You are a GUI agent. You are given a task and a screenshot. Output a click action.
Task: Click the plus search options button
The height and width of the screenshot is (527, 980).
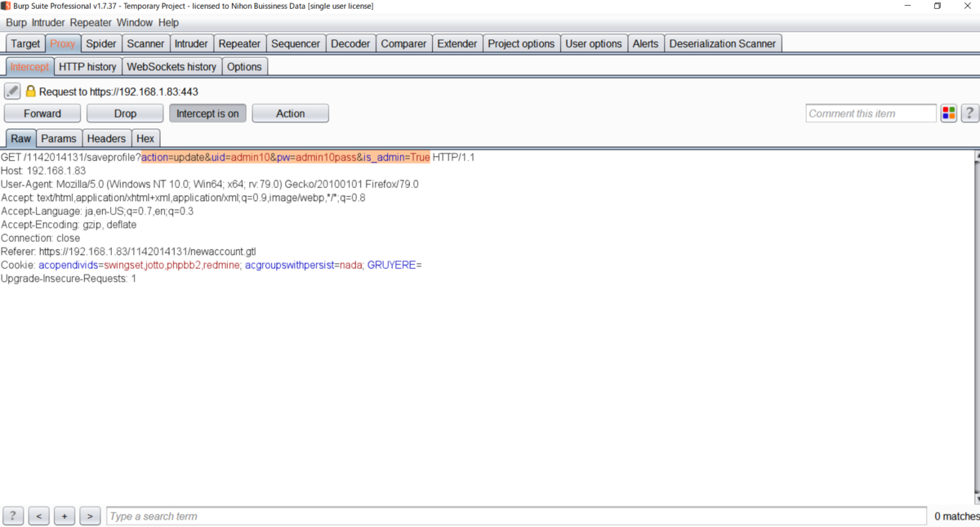pos(65,516)
